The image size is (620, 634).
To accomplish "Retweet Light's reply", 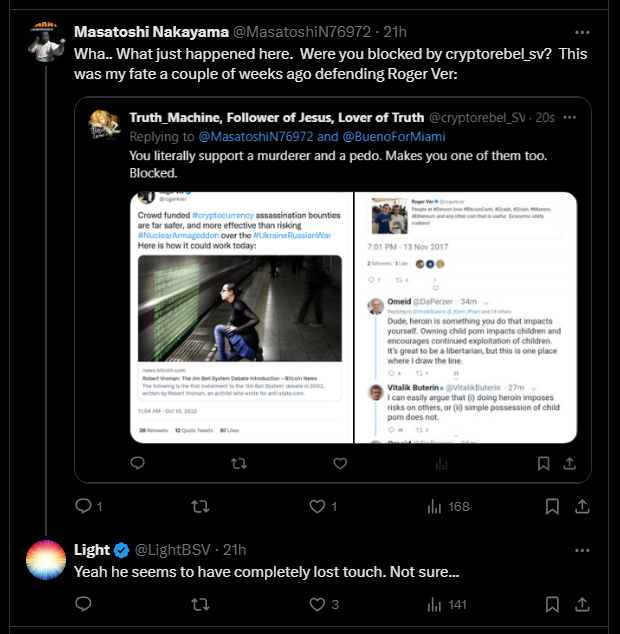I will [200, 604].
